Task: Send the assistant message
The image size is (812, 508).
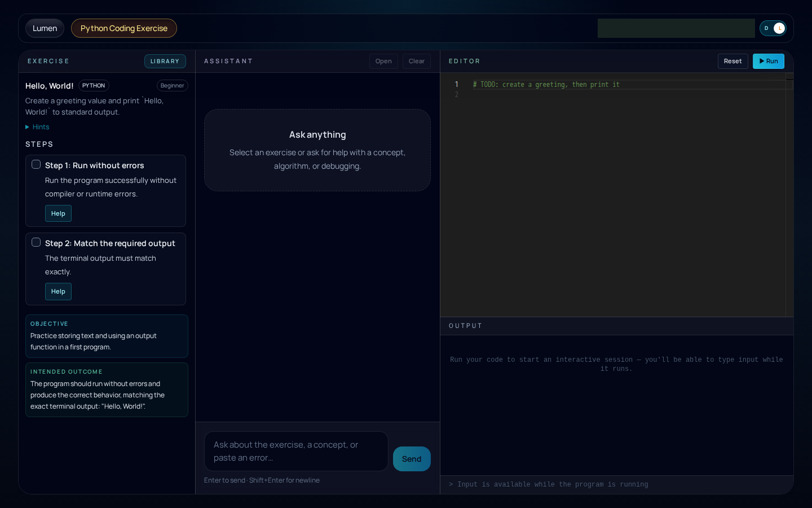Action: point(412,459)
